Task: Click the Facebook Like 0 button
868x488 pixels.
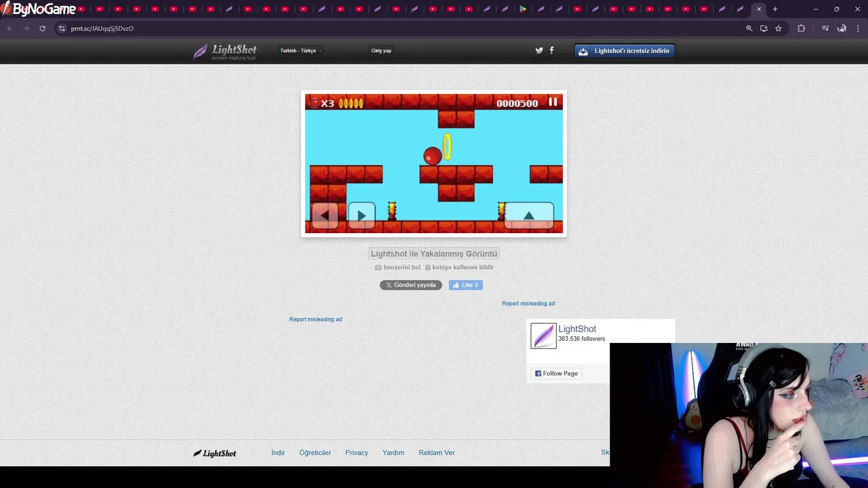Action: 466,285
